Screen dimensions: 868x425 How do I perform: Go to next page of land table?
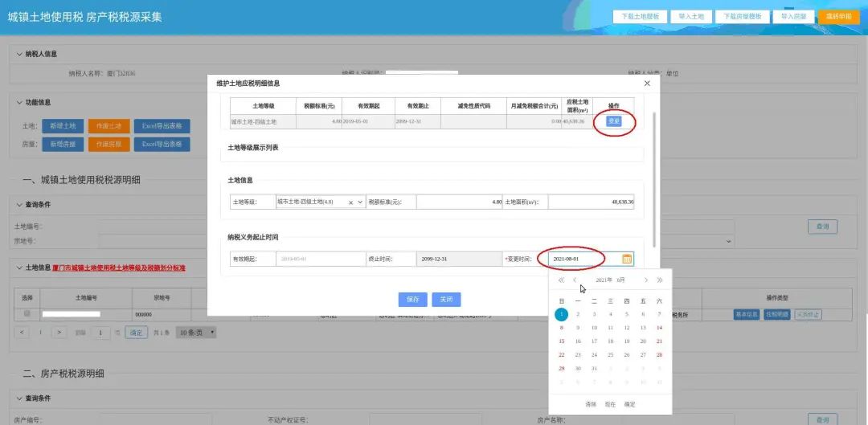(x=59, y=333)
